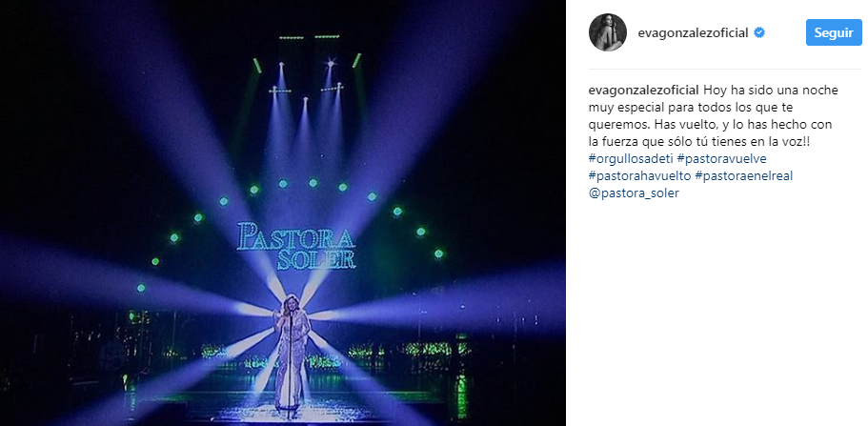
Task: Click the blue verified badge icon
Action: [x=759, y=33]
